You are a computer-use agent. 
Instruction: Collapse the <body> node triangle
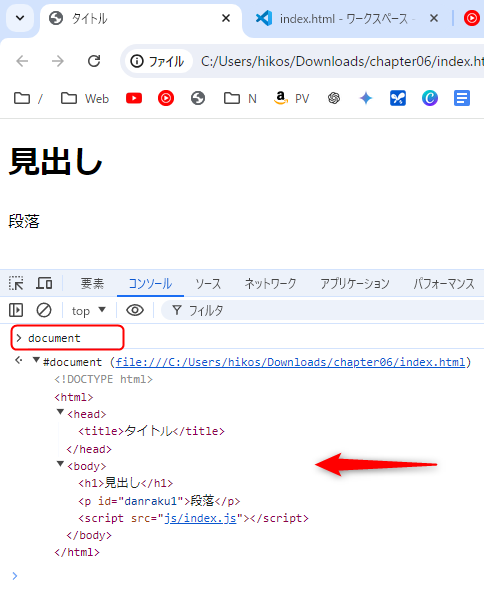(x=60, y=464)
